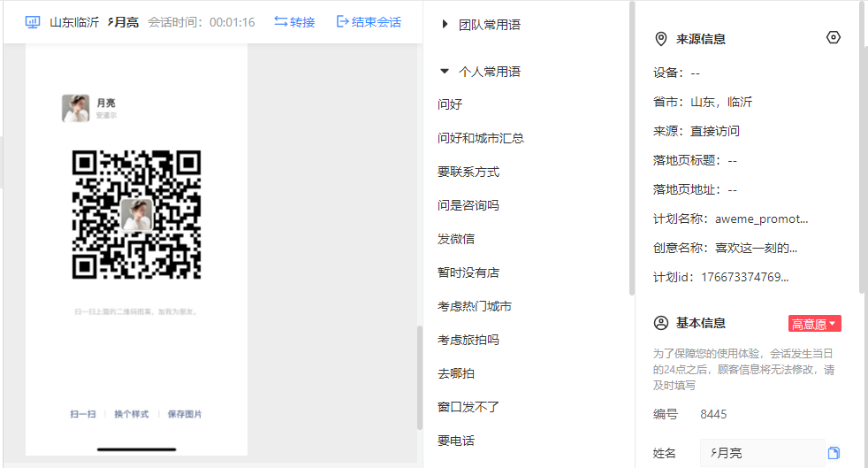The height and width of the screenshot is (468, 868).
Task: Open the hexagon settings icon in 来源信息
Action: click(834, 38)
